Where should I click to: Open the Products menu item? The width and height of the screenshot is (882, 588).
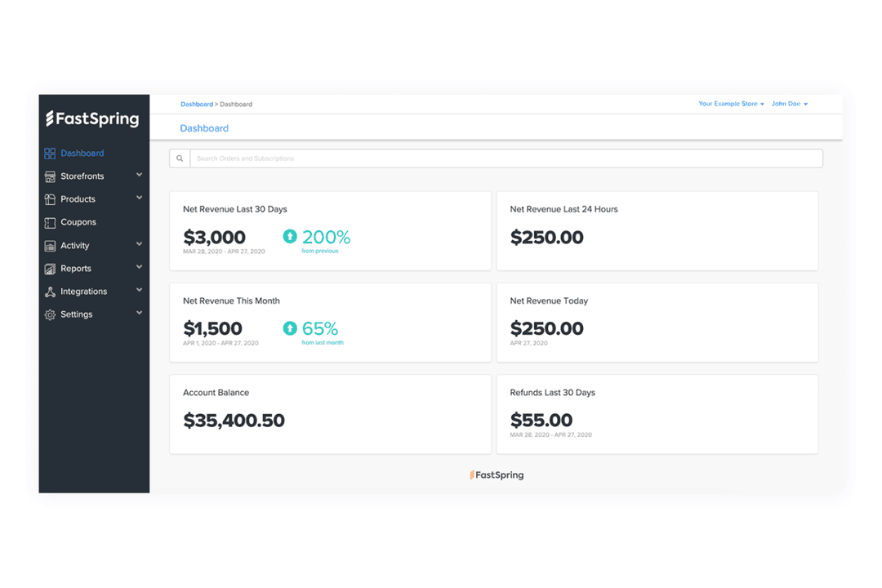(x=78, y=199)
